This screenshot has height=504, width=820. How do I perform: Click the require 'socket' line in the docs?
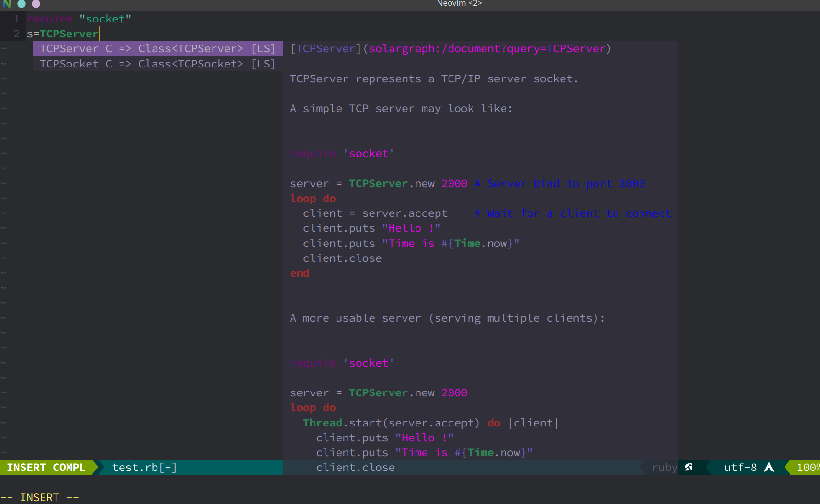point(341,153)
